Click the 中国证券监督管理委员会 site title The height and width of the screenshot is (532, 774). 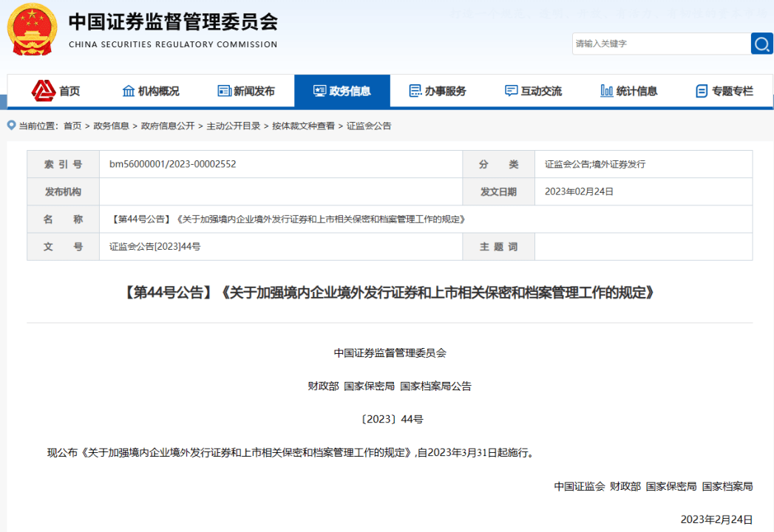(173, 21)
